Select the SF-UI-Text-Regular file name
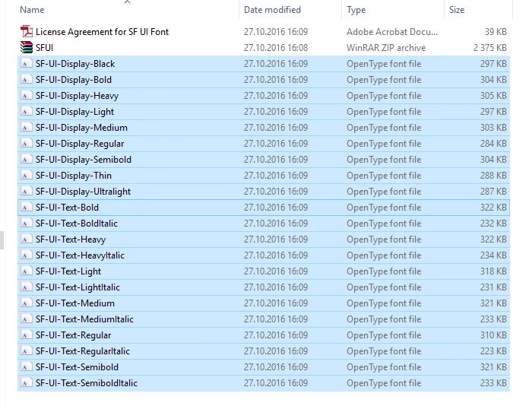Image resolution: width=532 pixels, height=406 pixels. (x=73, y=335)
